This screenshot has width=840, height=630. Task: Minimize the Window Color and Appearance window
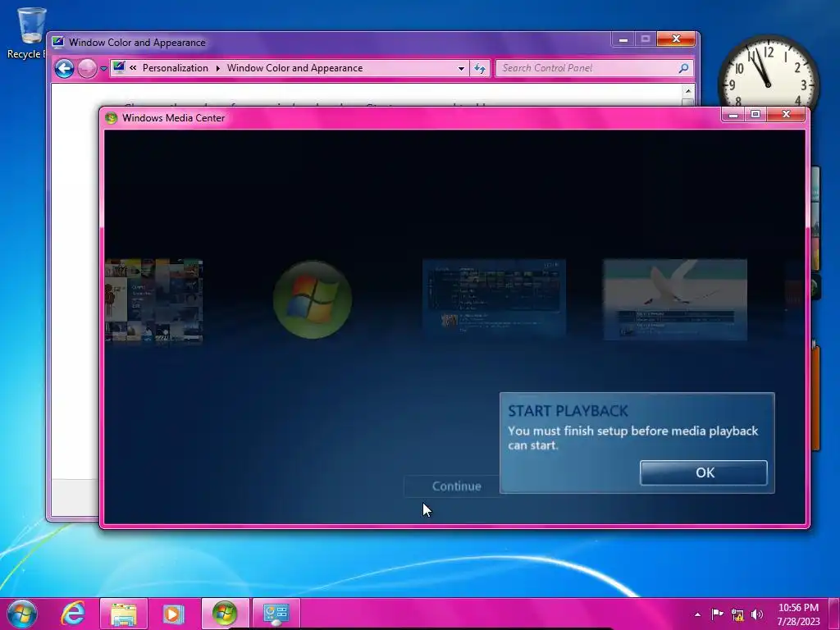623,39
